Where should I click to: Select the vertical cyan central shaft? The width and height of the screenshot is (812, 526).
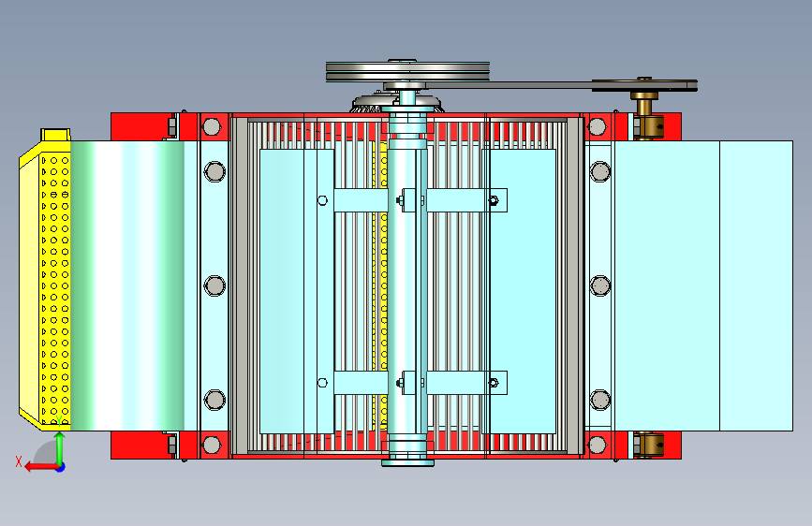tap(407, 285)
